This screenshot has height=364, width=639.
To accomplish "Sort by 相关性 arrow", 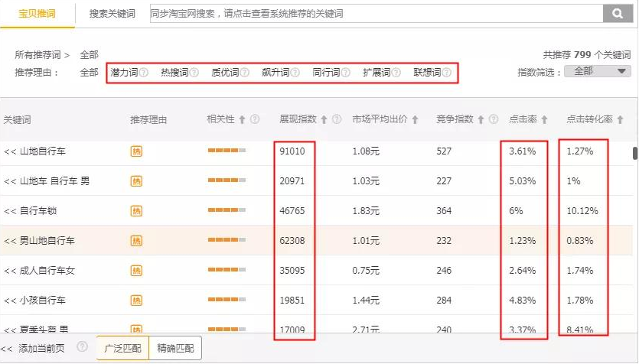I will pyautogui.click(x=242, y=119).
